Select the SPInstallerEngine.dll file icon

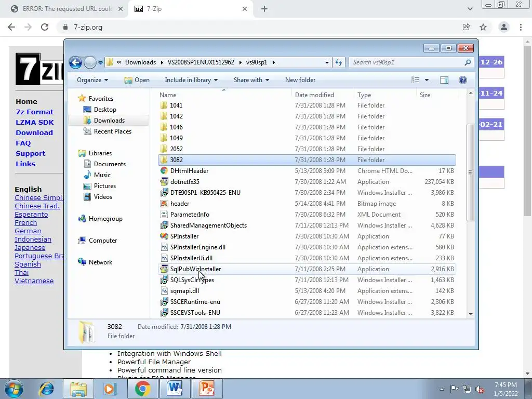164,247
